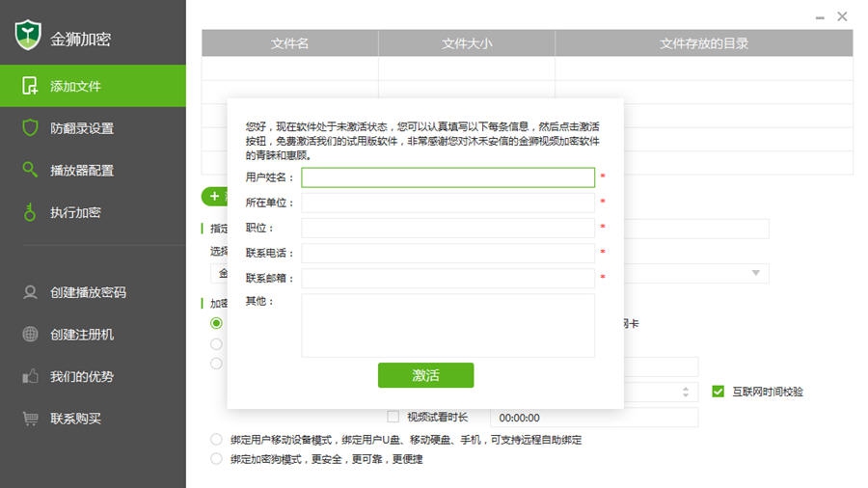
Task: Click the 创建注册机 globe icon
Action: click(30, 335)
